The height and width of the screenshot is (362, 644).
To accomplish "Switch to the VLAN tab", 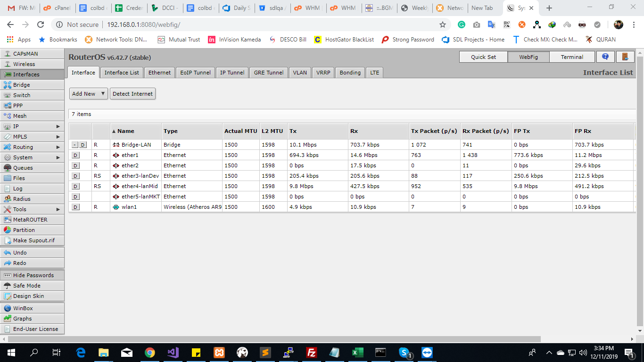I will (x=299, y=73).
